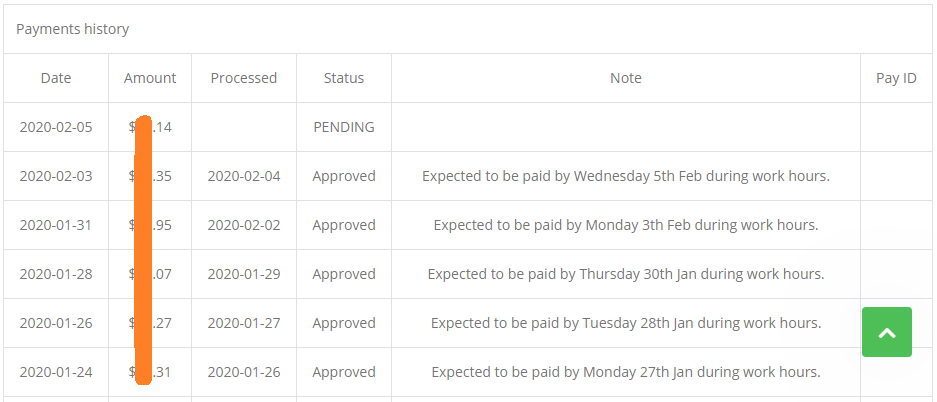
Task: Select the 2020-01-31 date cell
Action: click(x=56, y=225)
